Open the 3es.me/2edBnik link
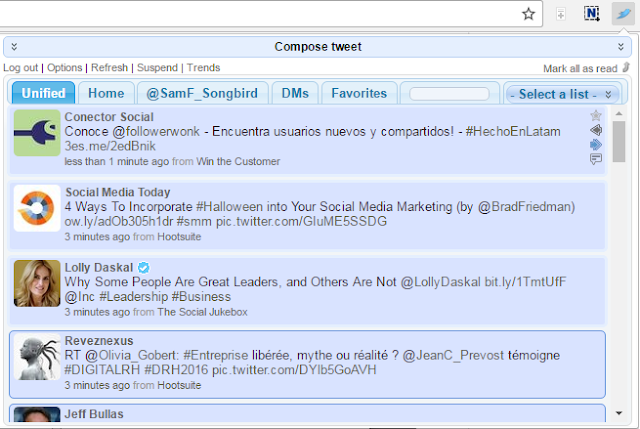The width and height of the screenshot is (640, 429). (110, 146)
